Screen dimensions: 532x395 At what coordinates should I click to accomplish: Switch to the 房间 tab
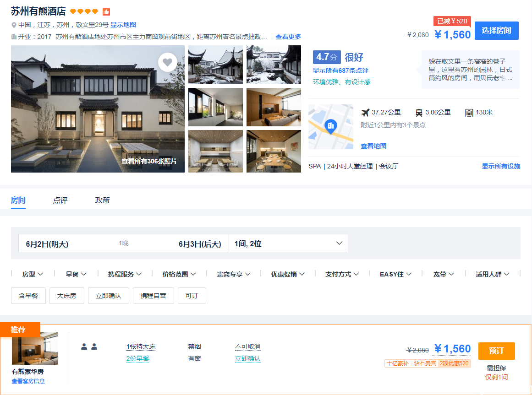tap(18, 200)
